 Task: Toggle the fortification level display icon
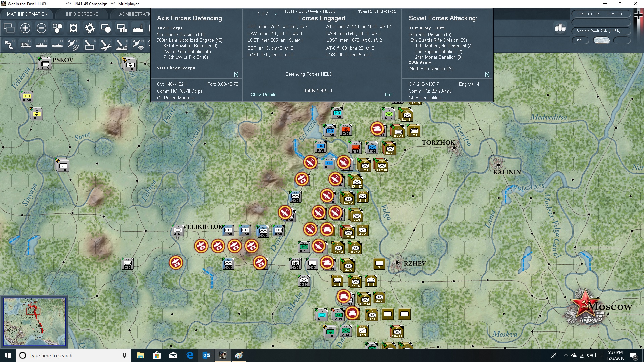[x=73, y=28]
